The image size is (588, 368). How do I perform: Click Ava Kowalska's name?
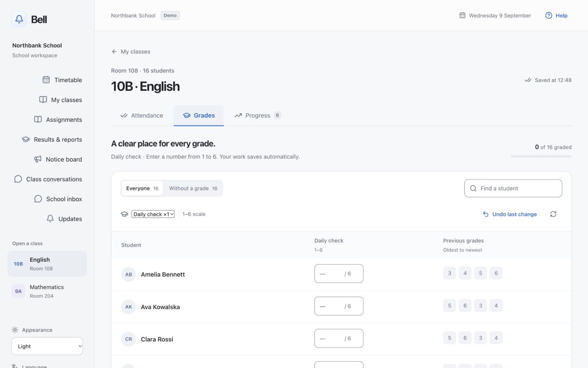coord(160,307)
